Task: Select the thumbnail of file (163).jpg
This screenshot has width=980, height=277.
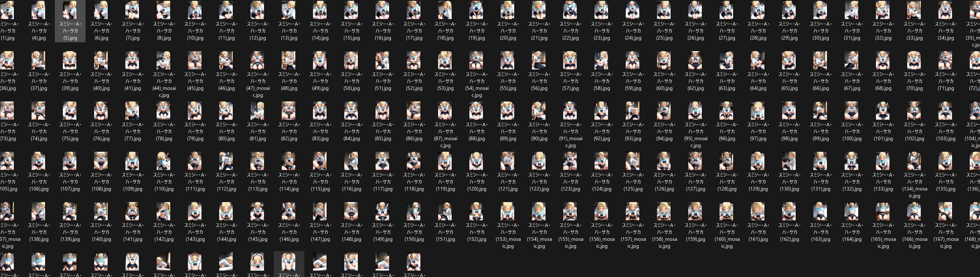Action: [820, 211]
